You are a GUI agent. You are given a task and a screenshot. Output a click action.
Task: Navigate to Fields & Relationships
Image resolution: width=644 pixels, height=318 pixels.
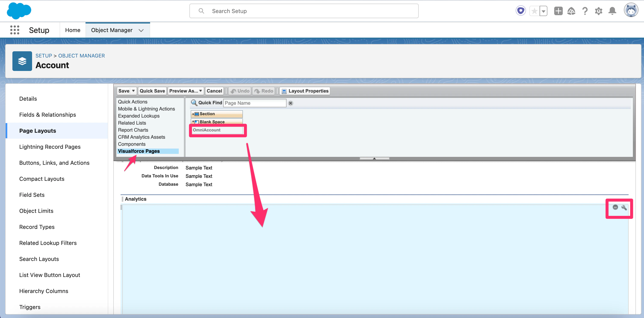coord(47,115)
